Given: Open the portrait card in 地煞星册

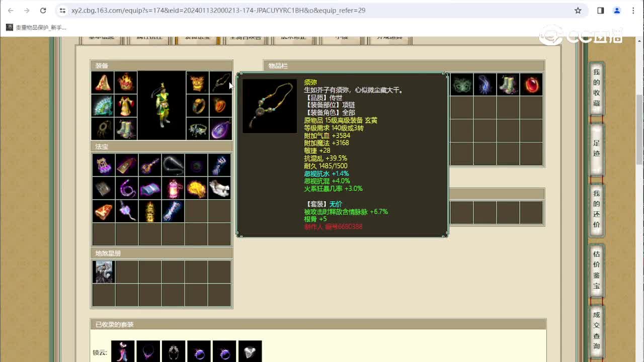Looking at the screenshot, I should point(104,271).
